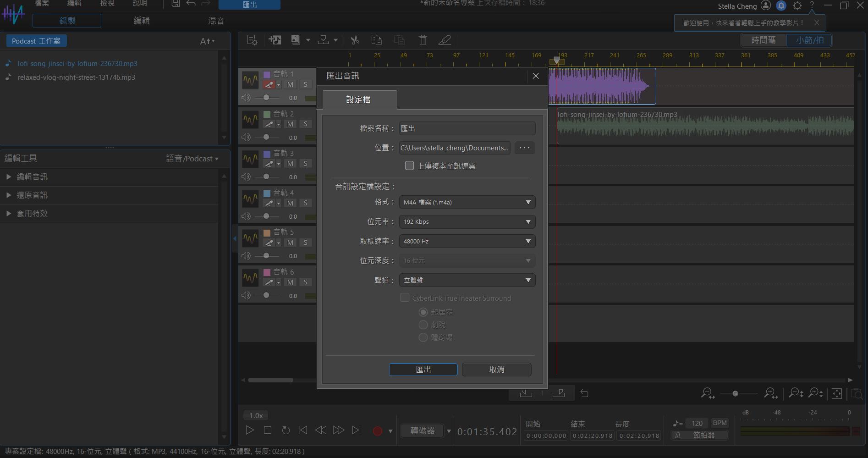Viewport: 868px width, 458px height.
Task: Switch to the 混音 tab
Action: click(x=216, y=21)
